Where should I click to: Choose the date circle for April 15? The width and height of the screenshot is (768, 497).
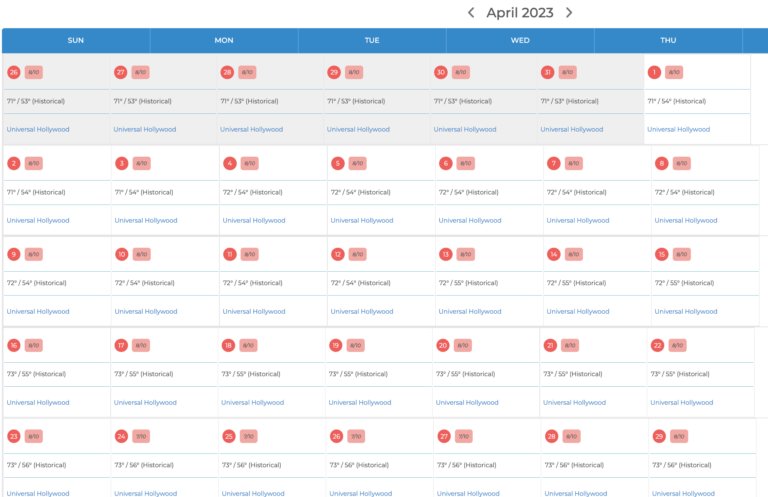coord(662,254)
